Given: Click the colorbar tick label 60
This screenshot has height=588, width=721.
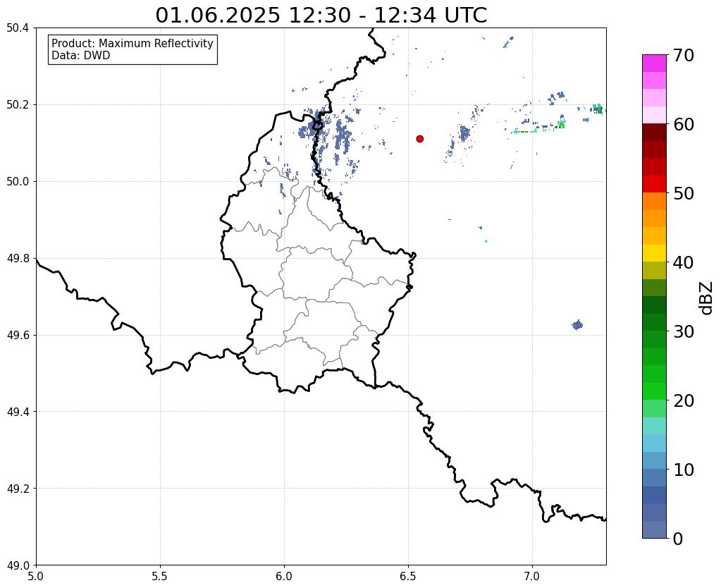Looking at the screenshot, I should [x=684, y=124].
